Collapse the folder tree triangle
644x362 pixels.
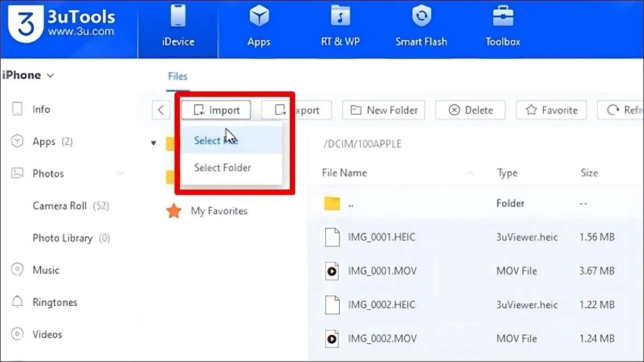coord(154,143)
